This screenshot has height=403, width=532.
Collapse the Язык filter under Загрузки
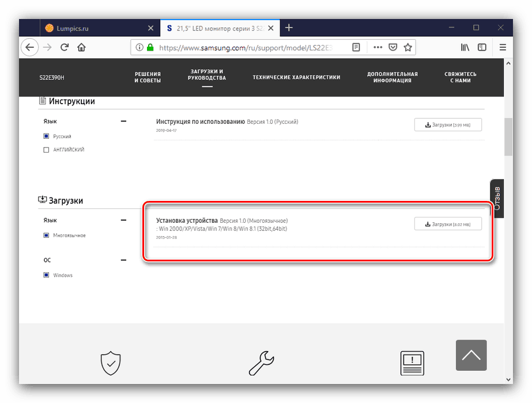pos(123,220)
